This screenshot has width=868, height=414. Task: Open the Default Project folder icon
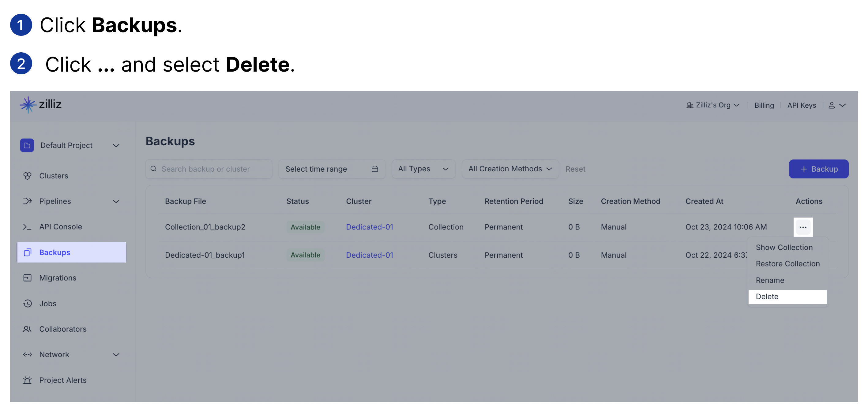(27, 146)
